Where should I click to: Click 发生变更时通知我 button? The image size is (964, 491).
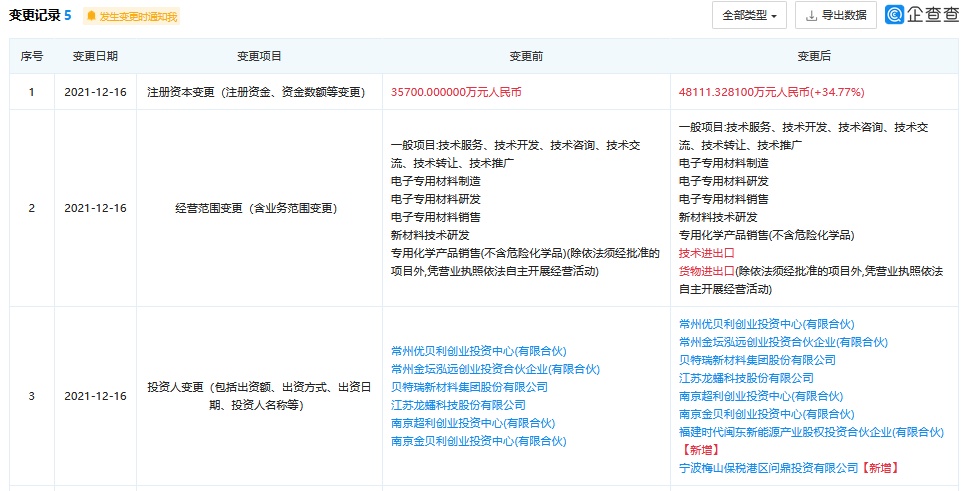132,16
